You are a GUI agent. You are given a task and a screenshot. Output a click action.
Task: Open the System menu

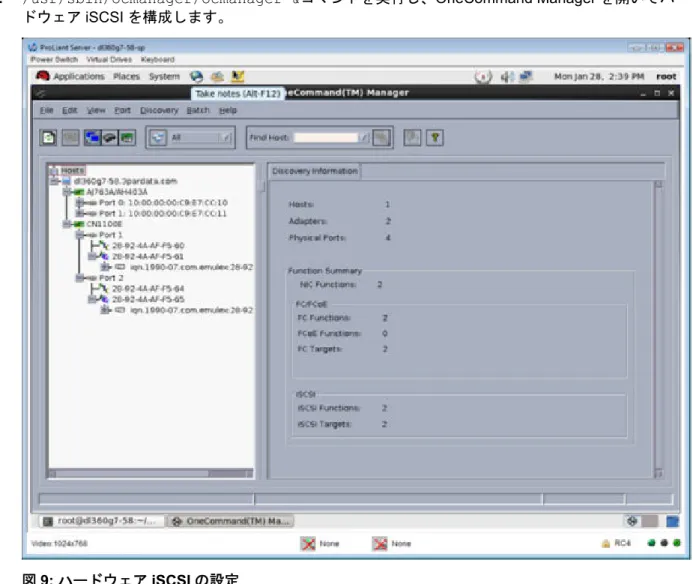(x=164, y=76)
